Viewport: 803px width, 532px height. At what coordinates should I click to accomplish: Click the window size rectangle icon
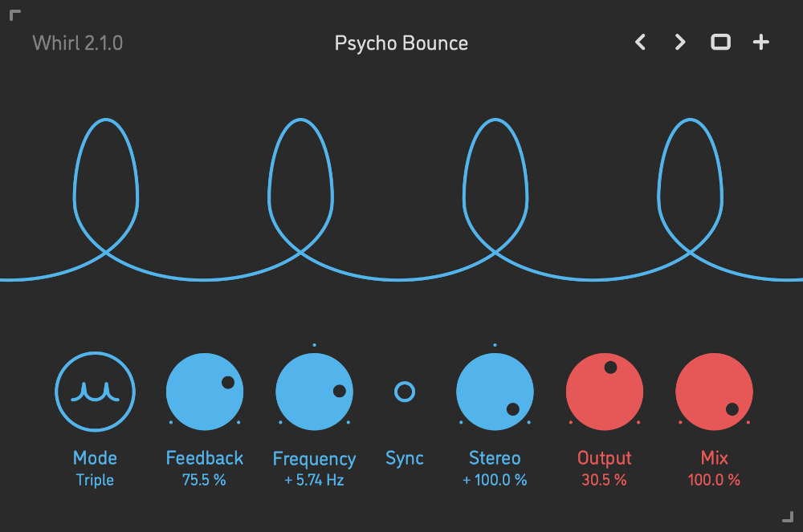(720, 43)
